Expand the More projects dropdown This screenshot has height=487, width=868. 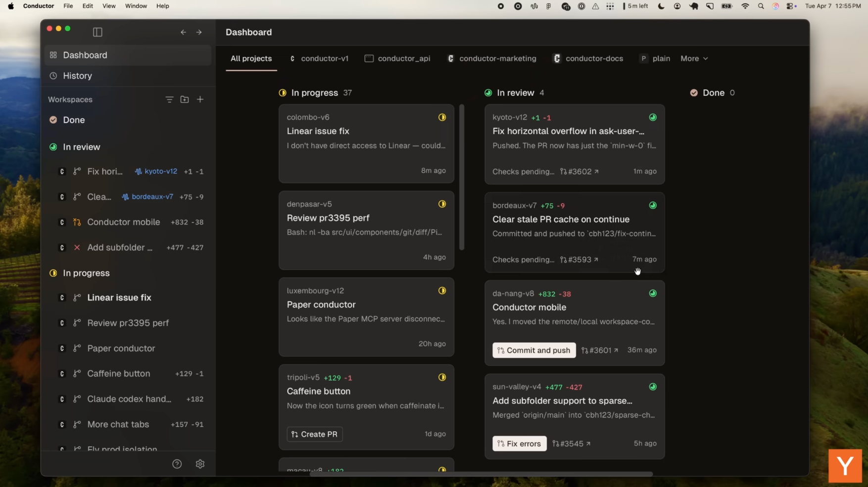coord(694,58)
